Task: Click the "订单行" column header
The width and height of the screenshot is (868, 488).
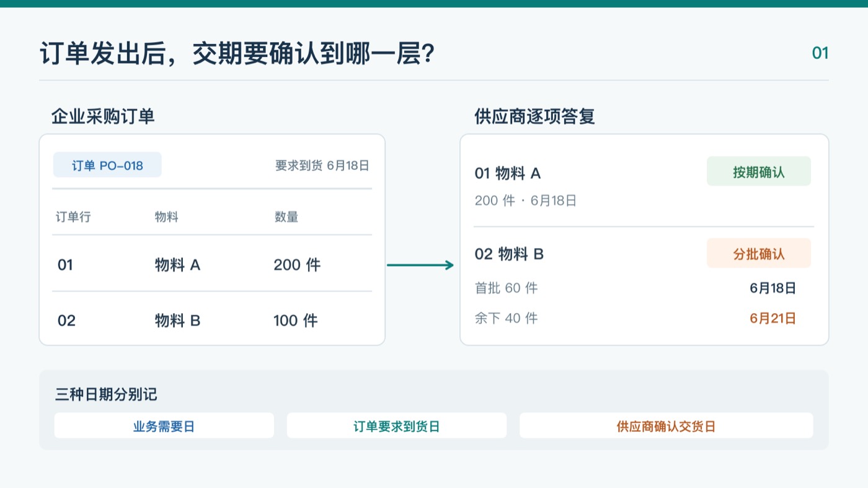Action: coord(73,216)
